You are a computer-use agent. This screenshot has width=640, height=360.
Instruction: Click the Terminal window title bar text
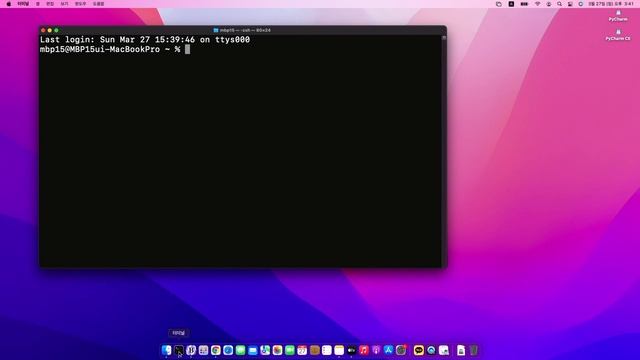[245, 30]
